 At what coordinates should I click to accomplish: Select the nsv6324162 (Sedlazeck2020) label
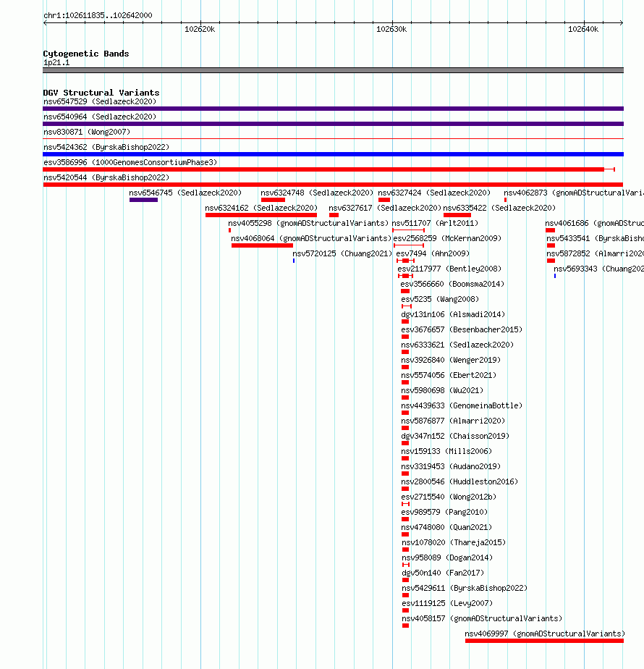261,208
